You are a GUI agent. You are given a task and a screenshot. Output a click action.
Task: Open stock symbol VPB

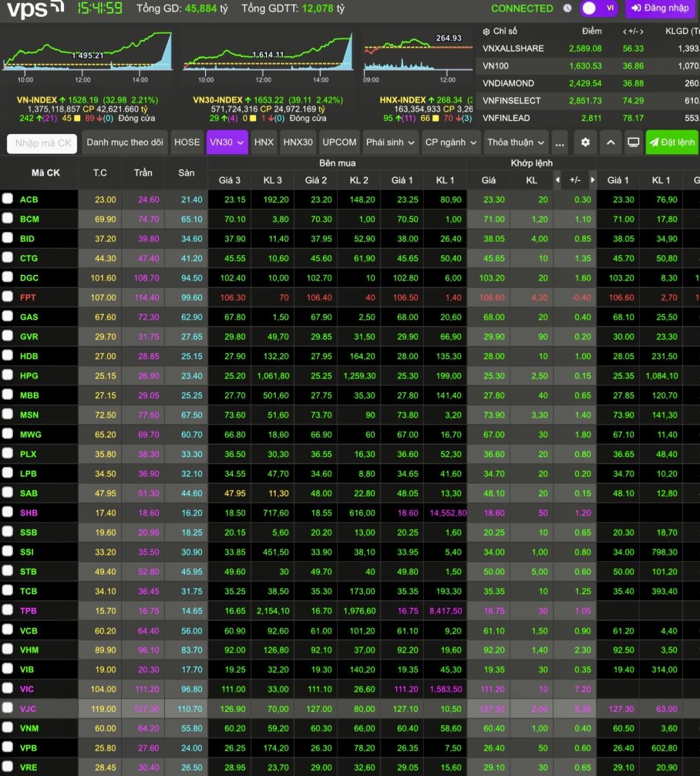tap(28, 748)
